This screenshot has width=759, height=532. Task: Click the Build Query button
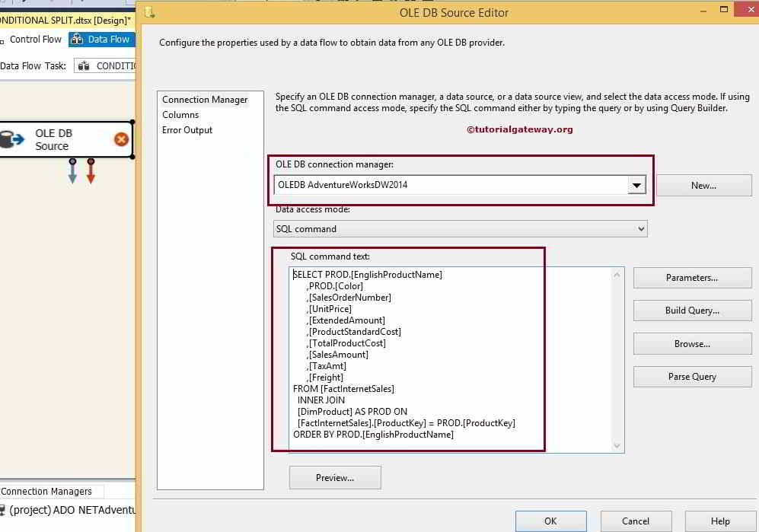[692, 311]
